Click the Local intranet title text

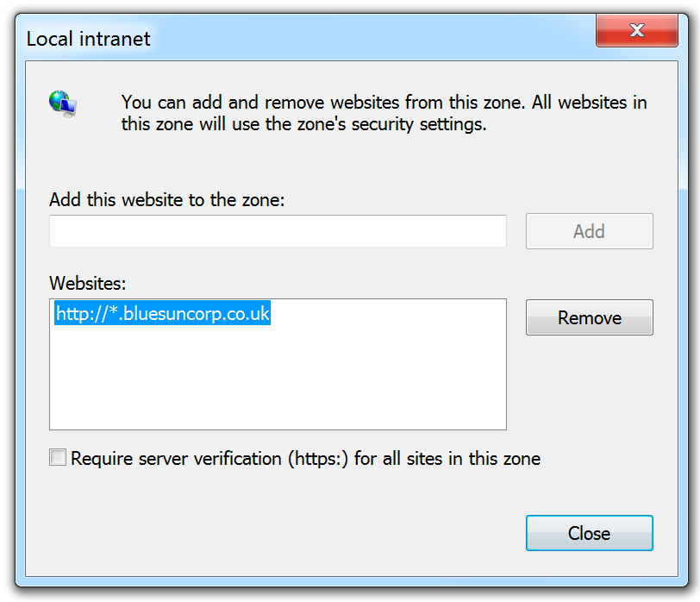[x=89, y=39]
